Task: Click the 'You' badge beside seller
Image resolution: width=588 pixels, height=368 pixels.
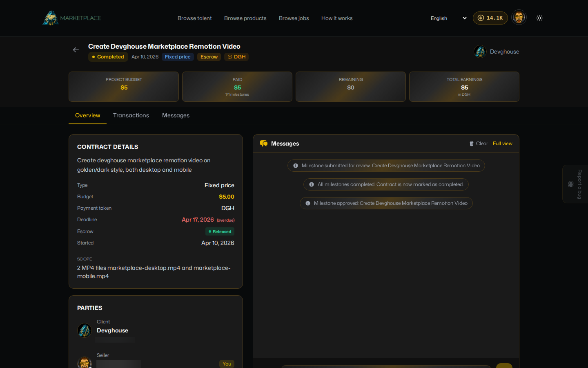Action: click(x=227, y=364)
